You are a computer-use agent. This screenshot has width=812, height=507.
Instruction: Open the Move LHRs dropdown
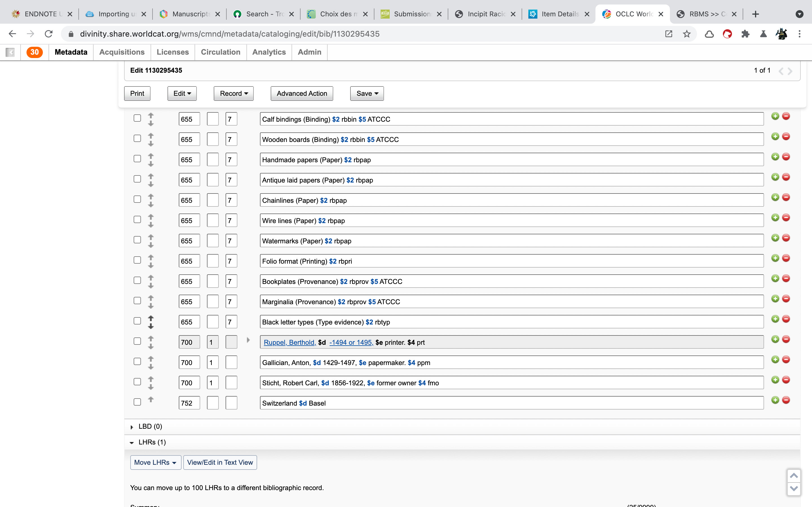click(155, 462)
